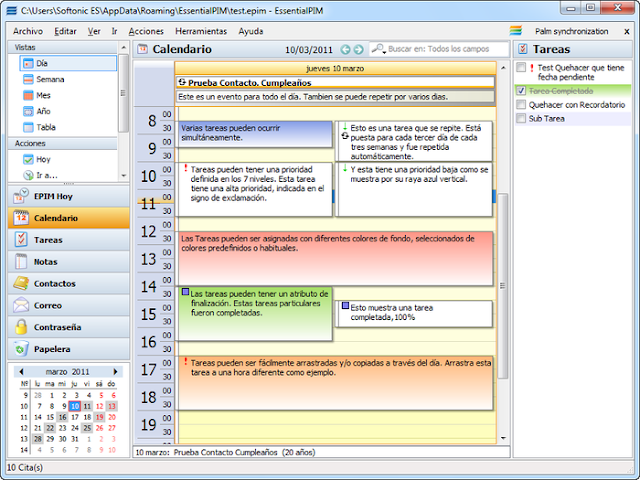Screen dimensions: 640x480
Task: Switch to Semana view icon
Action: click(28, 80)
